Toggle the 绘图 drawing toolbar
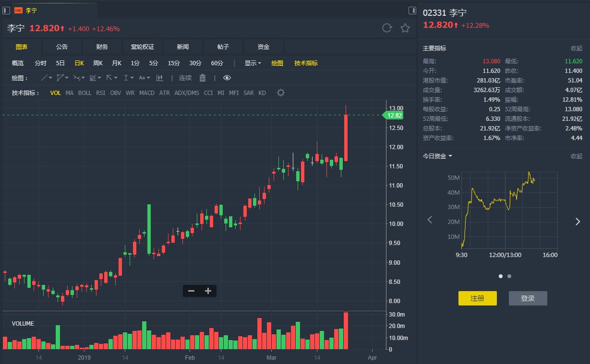 [277, 63]
